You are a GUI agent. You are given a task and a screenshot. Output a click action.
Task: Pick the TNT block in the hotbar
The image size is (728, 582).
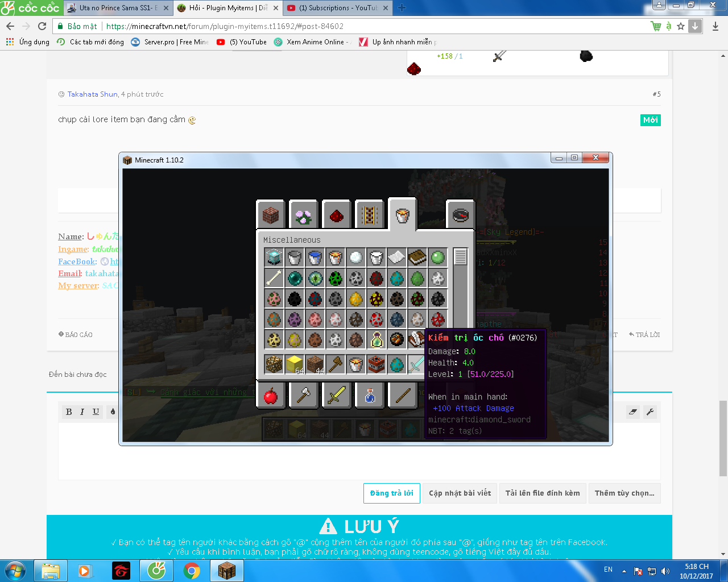coord(377,364)
